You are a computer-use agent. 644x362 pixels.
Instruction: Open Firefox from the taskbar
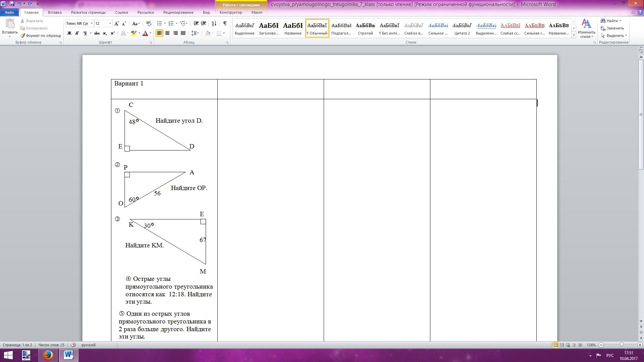point(48,355)
